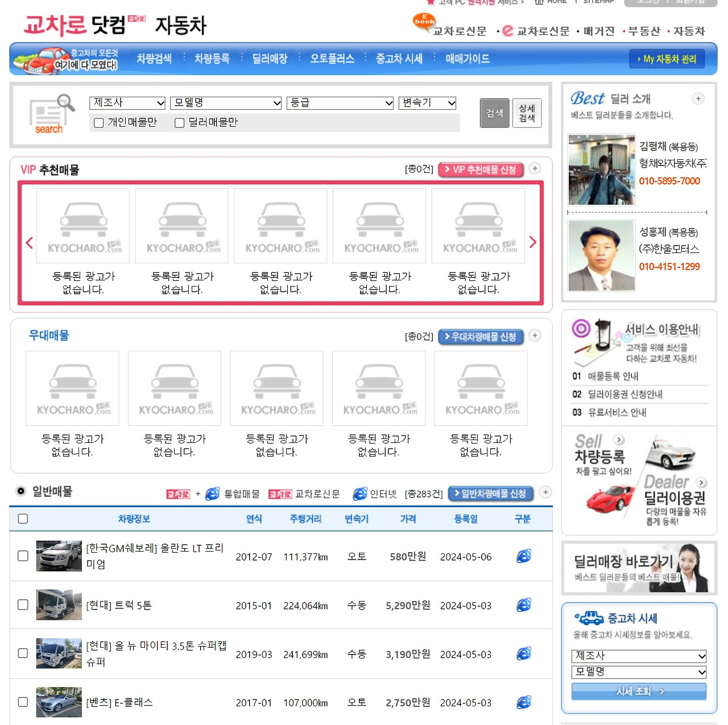Click the search magnifier illustration icon
This screenshot has height=725, width=728.
pyautogui.click(x=51, y=114)
